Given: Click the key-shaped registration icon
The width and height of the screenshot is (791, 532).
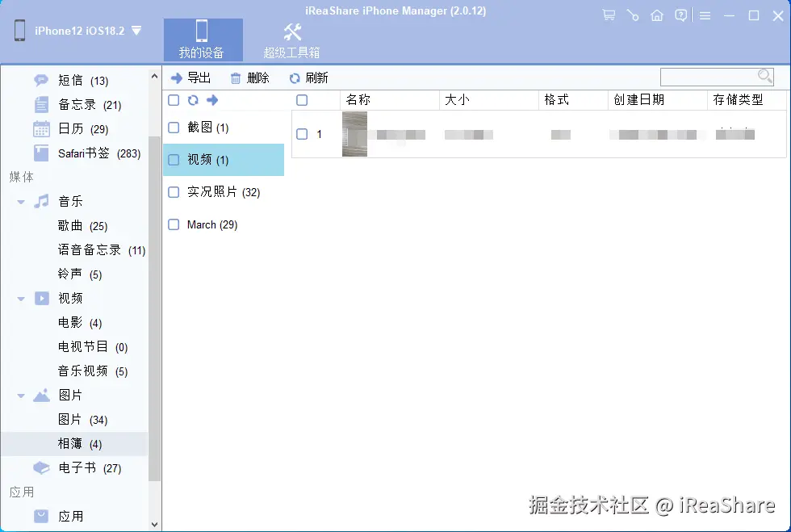Looking at the screenshot, I should click(x=633, y=14).
